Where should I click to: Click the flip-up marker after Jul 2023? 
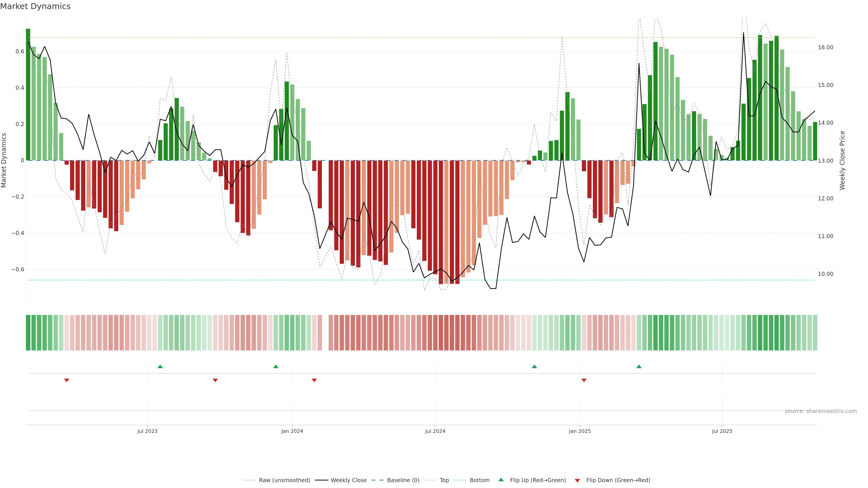[x=160, y=366]
